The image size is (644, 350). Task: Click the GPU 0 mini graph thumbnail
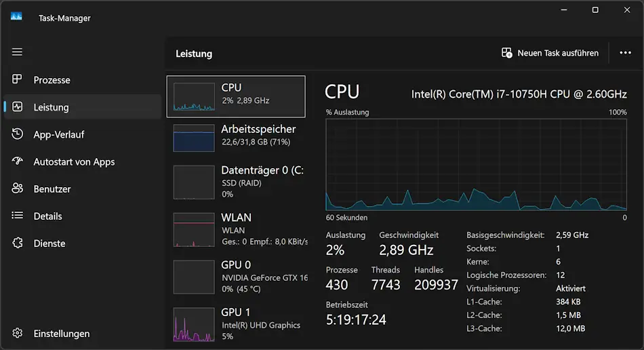[194, 277]
